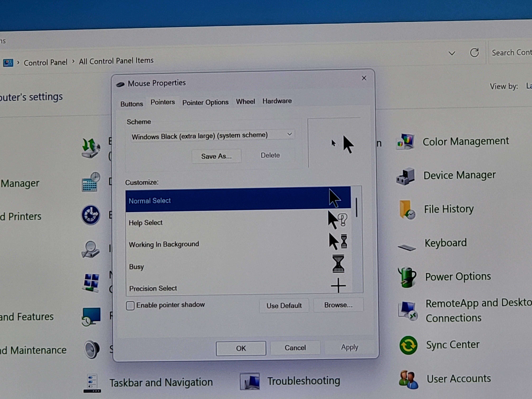Switch to the Hardware tab
The width and height of the screenshot is (532, 399).
[x=277, y=101]
